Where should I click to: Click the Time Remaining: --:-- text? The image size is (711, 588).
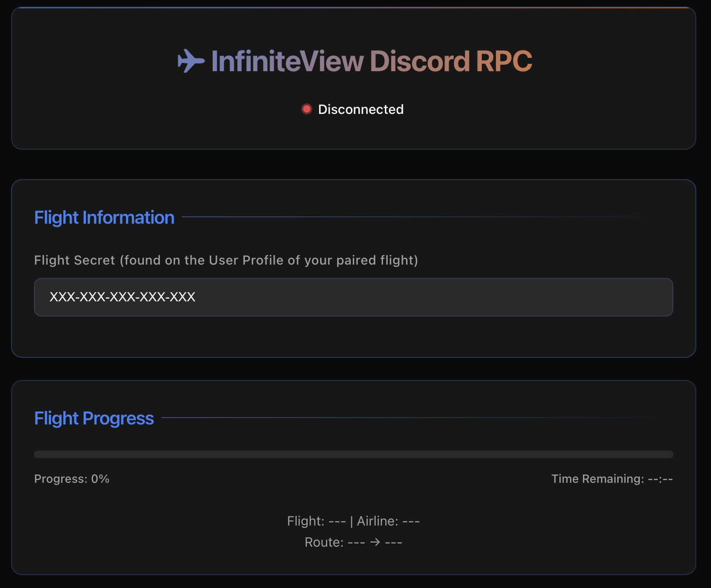coord(612,479)
